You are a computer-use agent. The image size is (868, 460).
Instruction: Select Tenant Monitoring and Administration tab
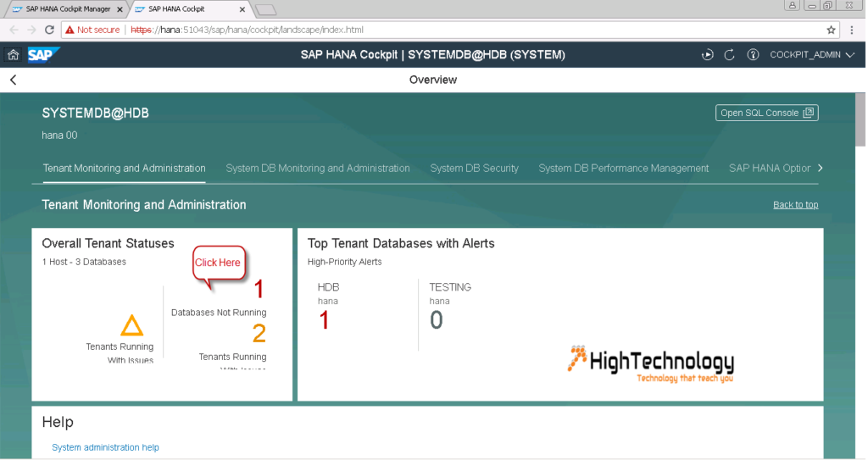tap(124, 169)
